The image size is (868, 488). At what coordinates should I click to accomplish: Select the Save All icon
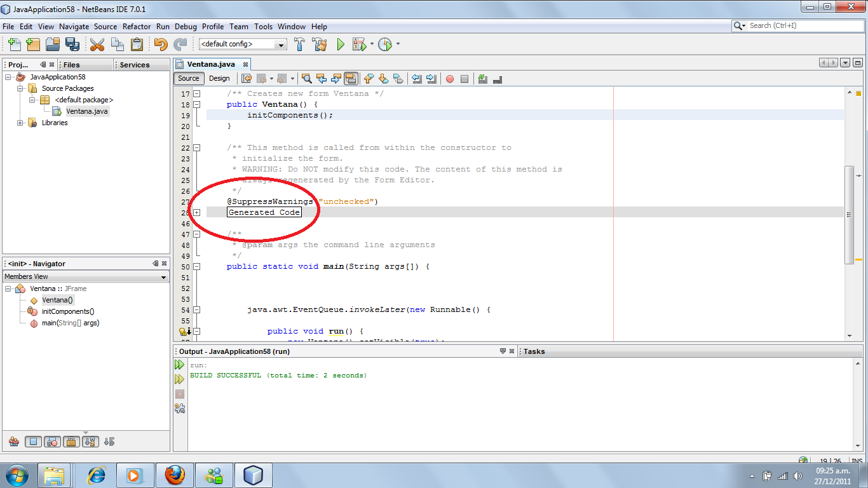[72, 44]
